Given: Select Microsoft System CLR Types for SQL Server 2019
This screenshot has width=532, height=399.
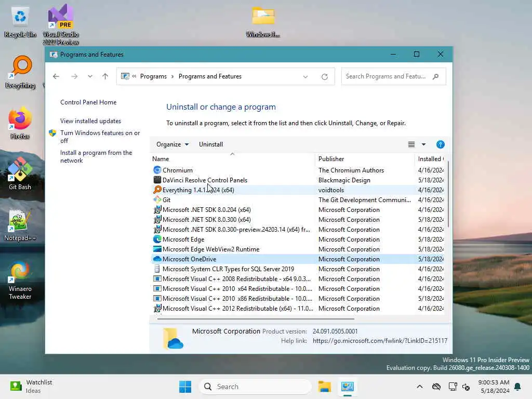Looking at the screenshot, I should click(x=297, y=269).
